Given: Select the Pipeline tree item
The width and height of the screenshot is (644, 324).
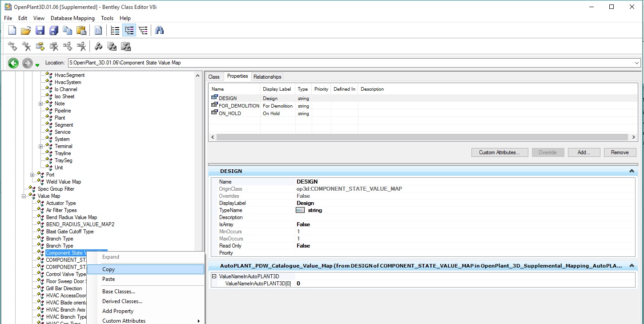Looking at the screenshot, I should click(63, 111).
